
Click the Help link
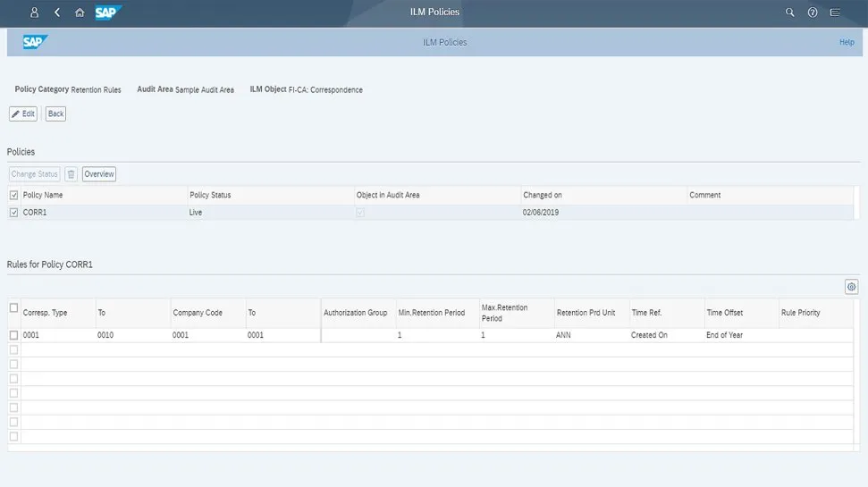[x=846, y=42]
